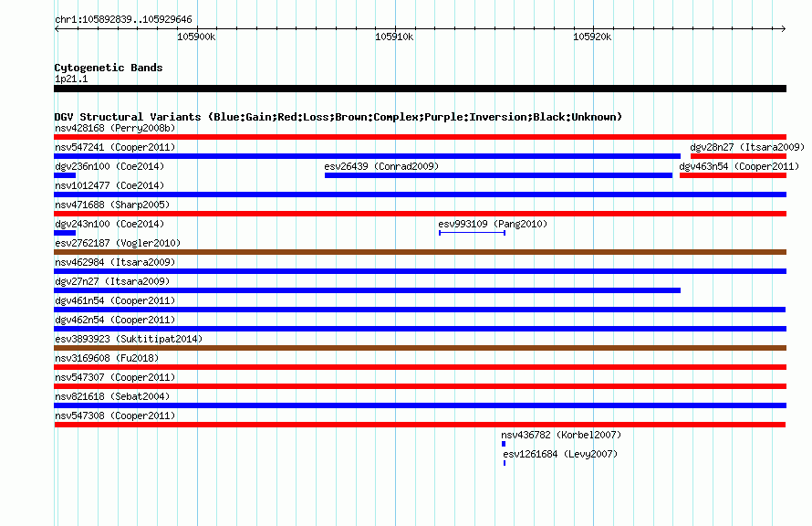
Task: Select the thin blue span under esv993109
Action: pyautogui.click(x=473, y=233)
